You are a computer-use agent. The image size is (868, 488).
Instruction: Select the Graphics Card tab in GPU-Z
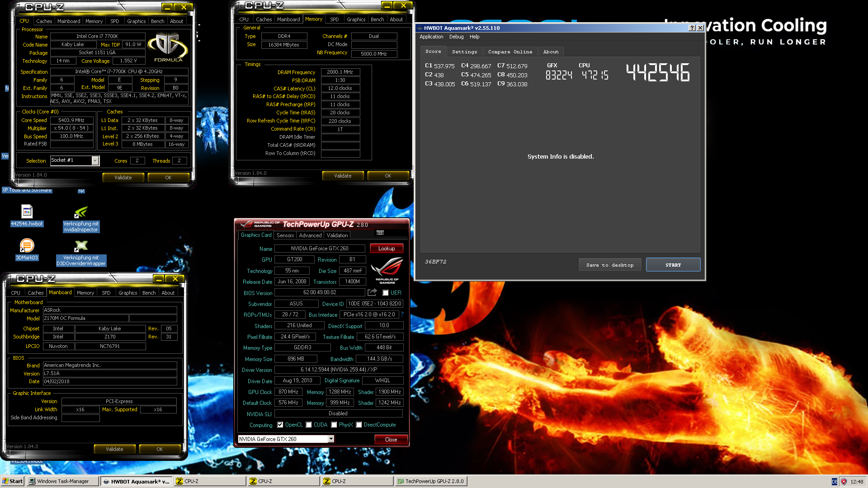256,235
